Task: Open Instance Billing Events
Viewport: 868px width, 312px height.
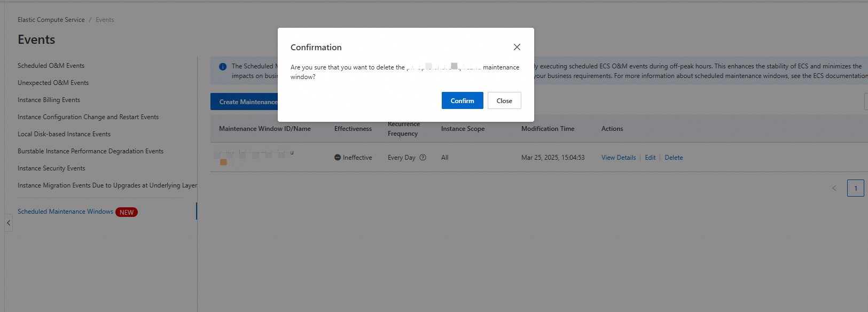Action: pyautogui.click(x=49, y=100)
